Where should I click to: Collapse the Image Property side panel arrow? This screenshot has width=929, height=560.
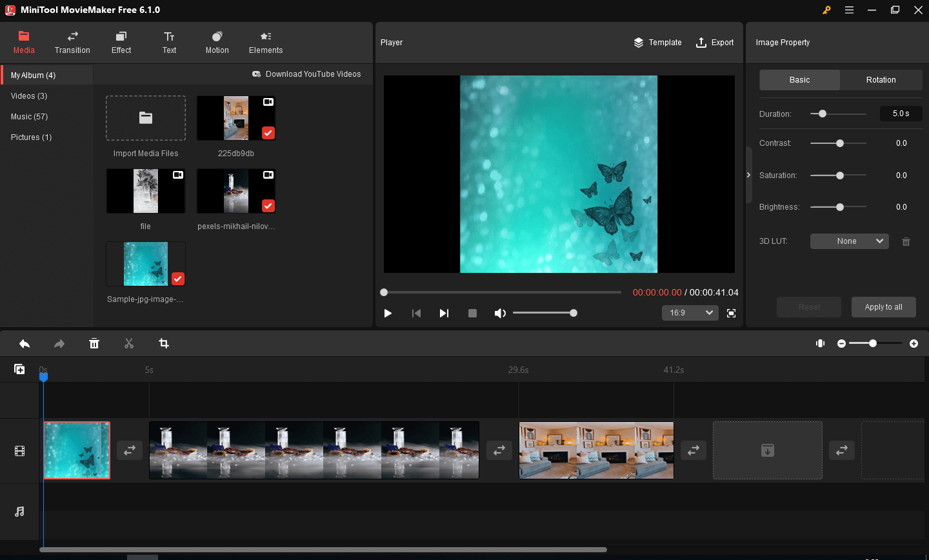[x=748, y=175]
